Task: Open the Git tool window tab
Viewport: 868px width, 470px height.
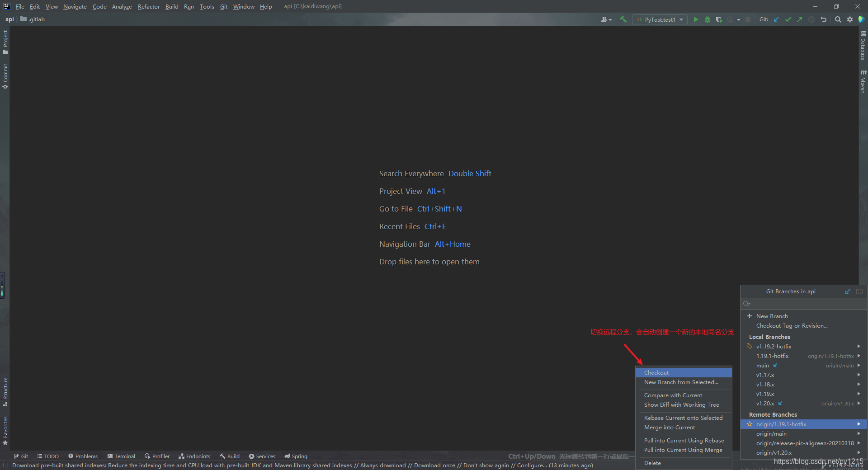Action: (x=21, y=456)
